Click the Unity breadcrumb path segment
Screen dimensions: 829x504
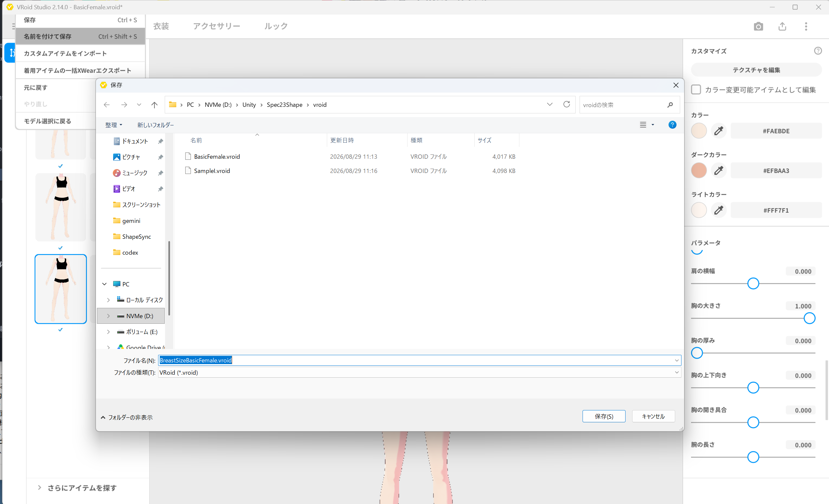(x=249, y=105)
